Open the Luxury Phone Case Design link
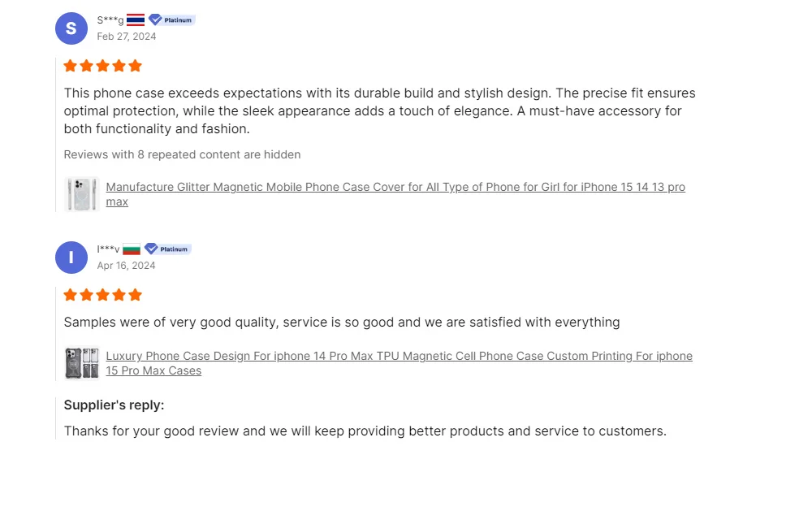 click(399, 357)
